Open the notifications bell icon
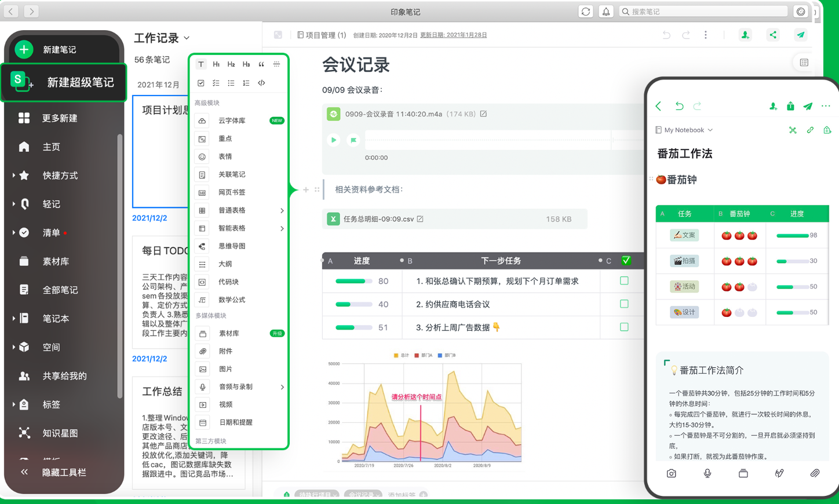The height and width of the screenshot is (504, 839). point(606,12)
